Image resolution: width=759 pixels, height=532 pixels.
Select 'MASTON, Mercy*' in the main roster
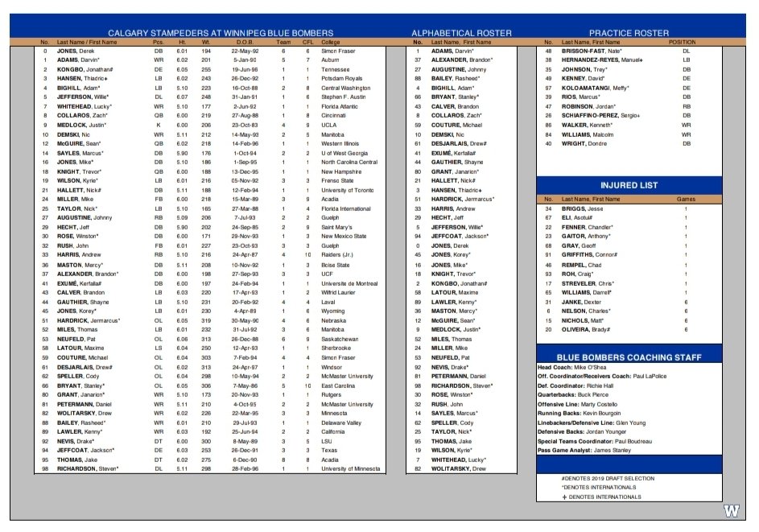point(80,266)
